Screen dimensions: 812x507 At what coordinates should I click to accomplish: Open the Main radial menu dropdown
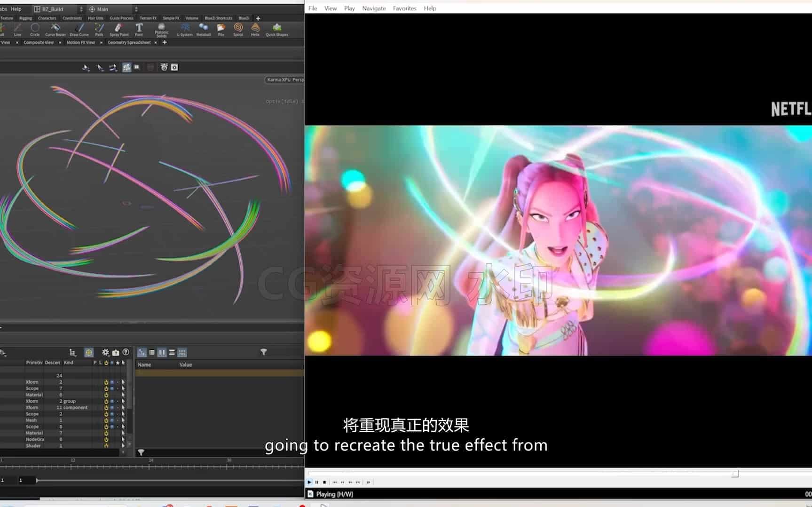(x=113, y=9)
